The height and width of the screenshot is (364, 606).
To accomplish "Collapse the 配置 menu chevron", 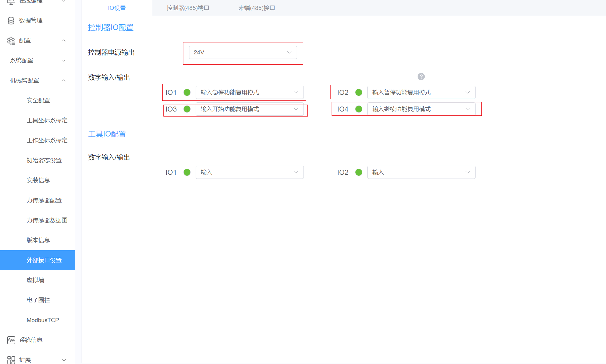I will click(64, 41).
